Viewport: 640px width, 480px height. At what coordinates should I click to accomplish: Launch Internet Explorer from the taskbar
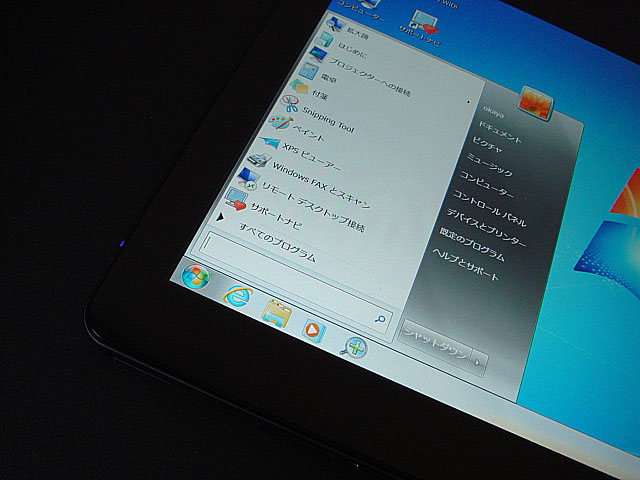238,296
